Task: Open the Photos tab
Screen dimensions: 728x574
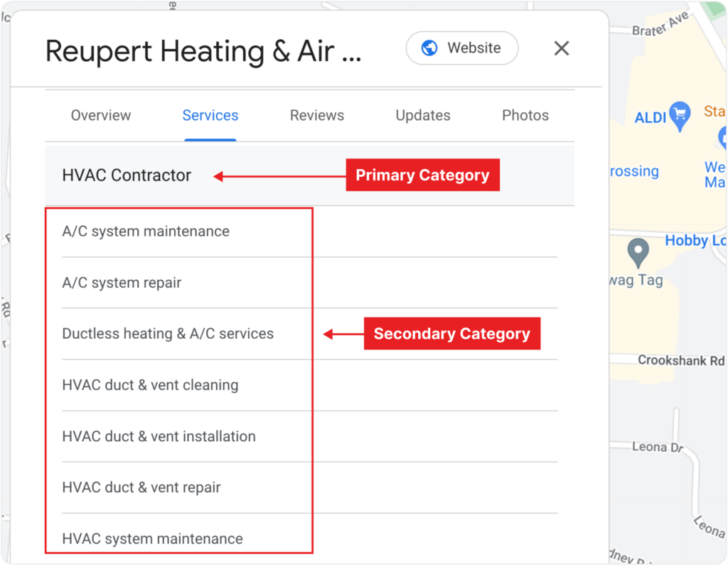Action: coord(525,116)
